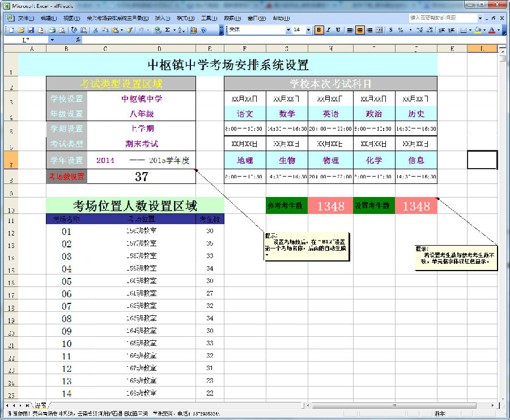
Task: Apply the Percent style icon
Action: [x=401, y=30]
